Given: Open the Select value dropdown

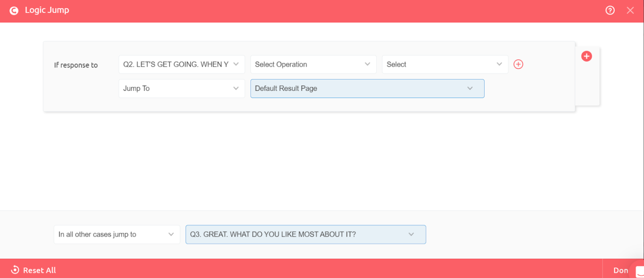Looking at the screenshot, I should (444, 64).
